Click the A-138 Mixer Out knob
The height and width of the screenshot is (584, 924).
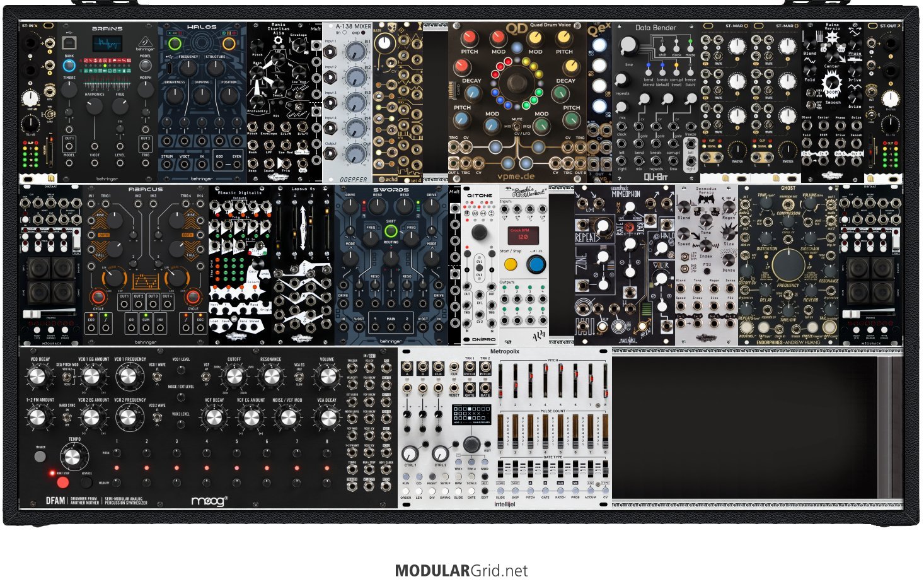tap(357, 155)
